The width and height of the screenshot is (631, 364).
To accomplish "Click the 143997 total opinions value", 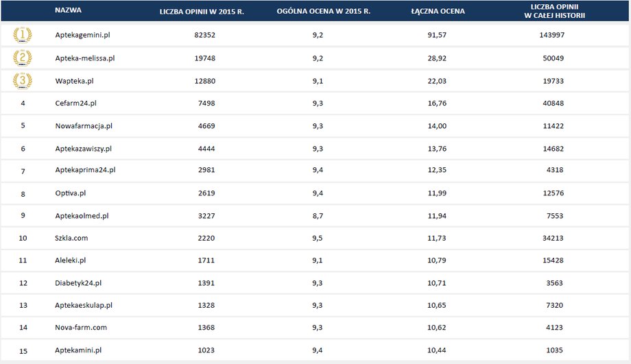I will click(x=552, y=35).
